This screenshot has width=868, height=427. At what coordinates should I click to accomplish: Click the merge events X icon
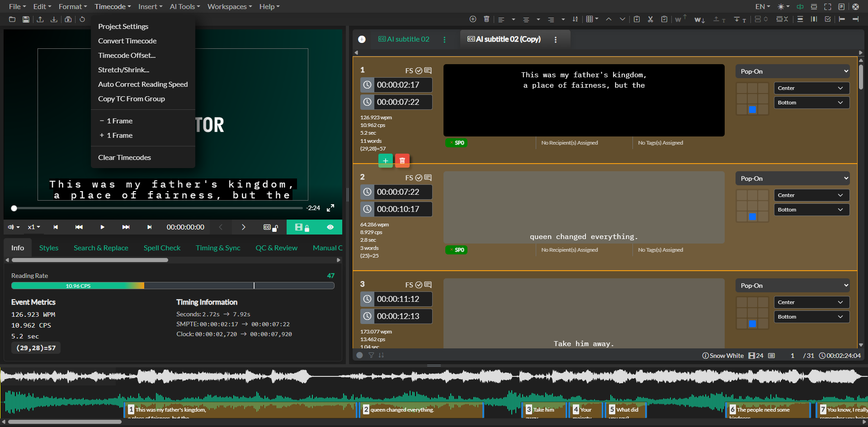(x=782, y=19)
